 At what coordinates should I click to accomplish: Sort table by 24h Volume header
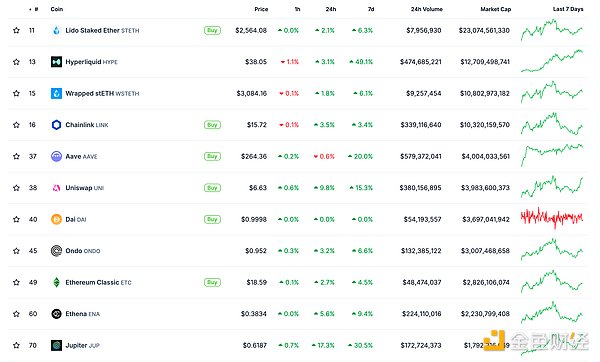427,9
